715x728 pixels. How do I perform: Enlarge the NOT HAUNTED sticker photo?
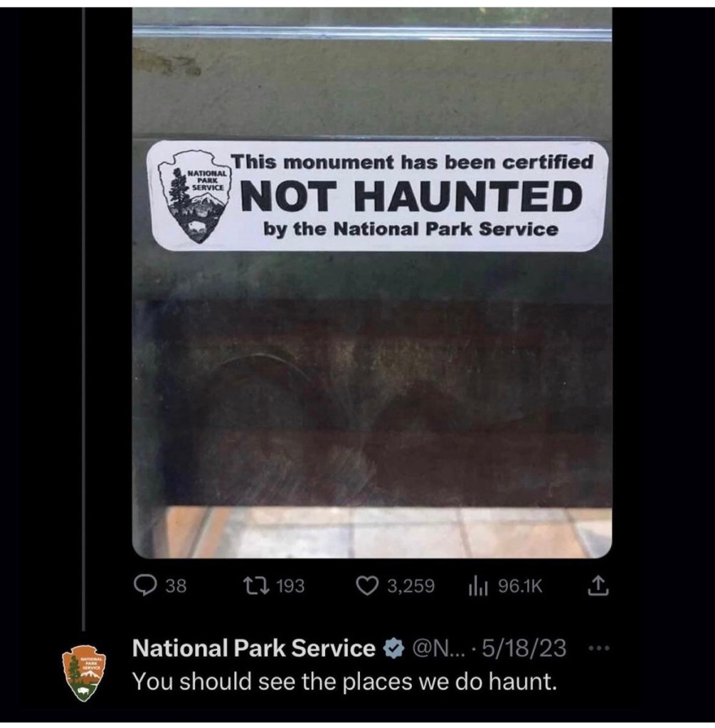(x=372, y=283)
